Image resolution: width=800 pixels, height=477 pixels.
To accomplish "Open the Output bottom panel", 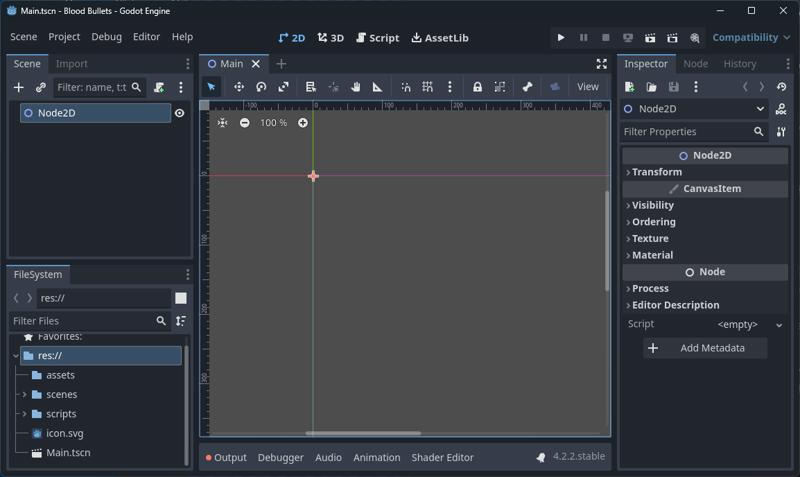I will click(226, 457).
